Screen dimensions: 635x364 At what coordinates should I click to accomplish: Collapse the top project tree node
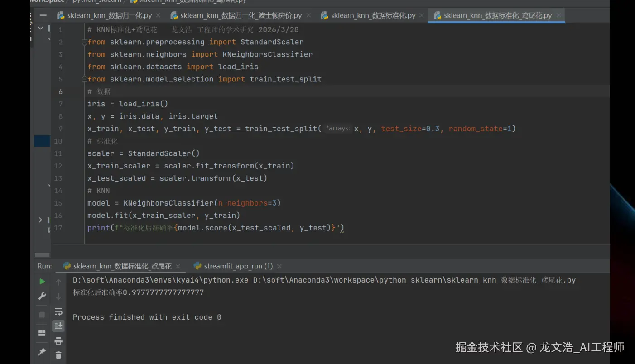coord(40,28)
